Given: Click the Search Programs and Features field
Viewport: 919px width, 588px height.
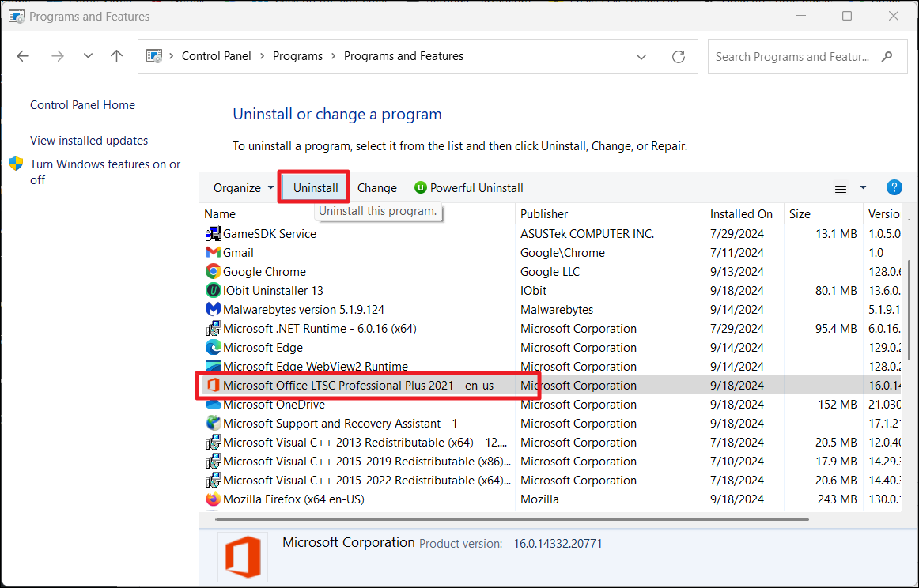Looking at the screenshot, I should [x=792, y=57].
